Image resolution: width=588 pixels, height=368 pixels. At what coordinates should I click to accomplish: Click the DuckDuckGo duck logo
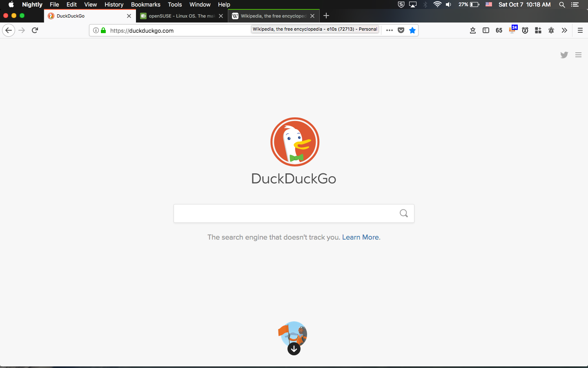(295, 142)
